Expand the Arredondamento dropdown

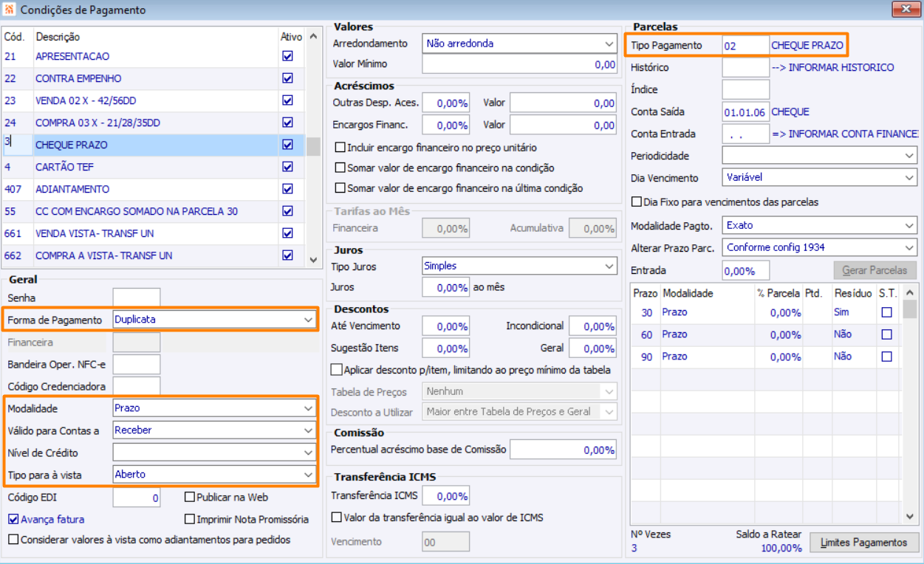click(609, 44)
